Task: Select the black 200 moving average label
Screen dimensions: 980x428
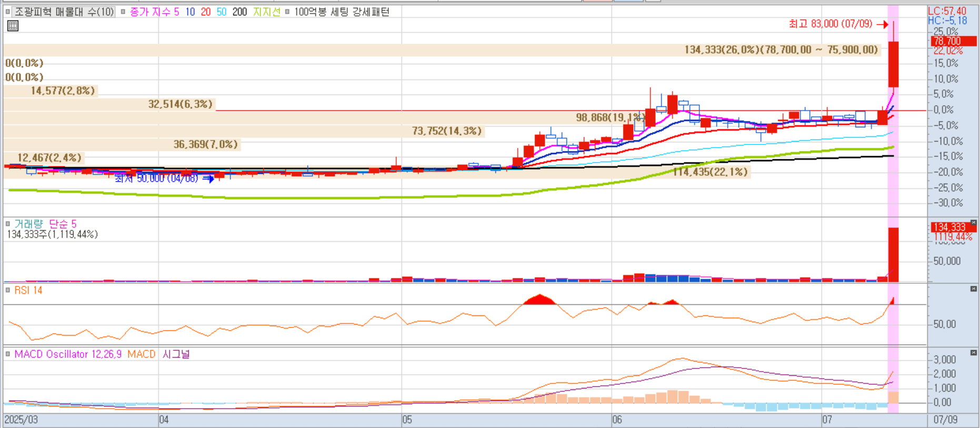Action: click(239, 12)
